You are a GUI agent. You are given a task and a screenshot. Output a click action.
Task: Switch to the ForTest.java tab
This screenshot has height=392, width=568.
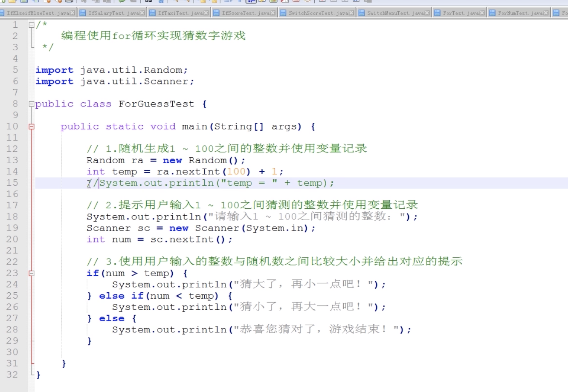point(459,13)
